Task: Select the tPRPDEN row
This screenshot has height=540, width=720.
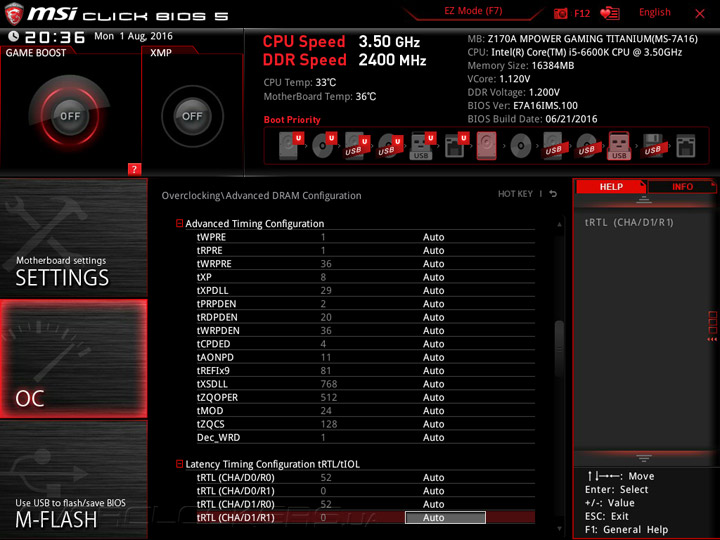Action: (366, 304)
